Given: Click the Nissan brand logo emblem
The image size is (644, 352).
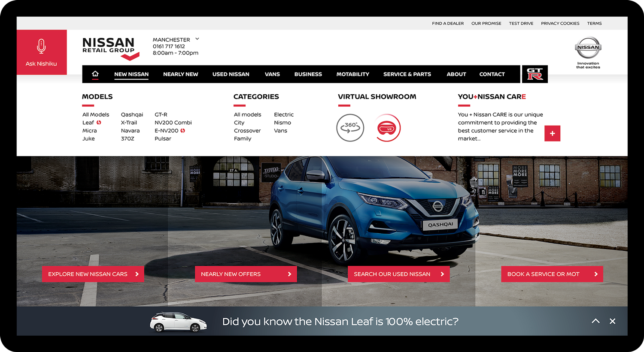Looking at the screenshot, I should point(588,48).
